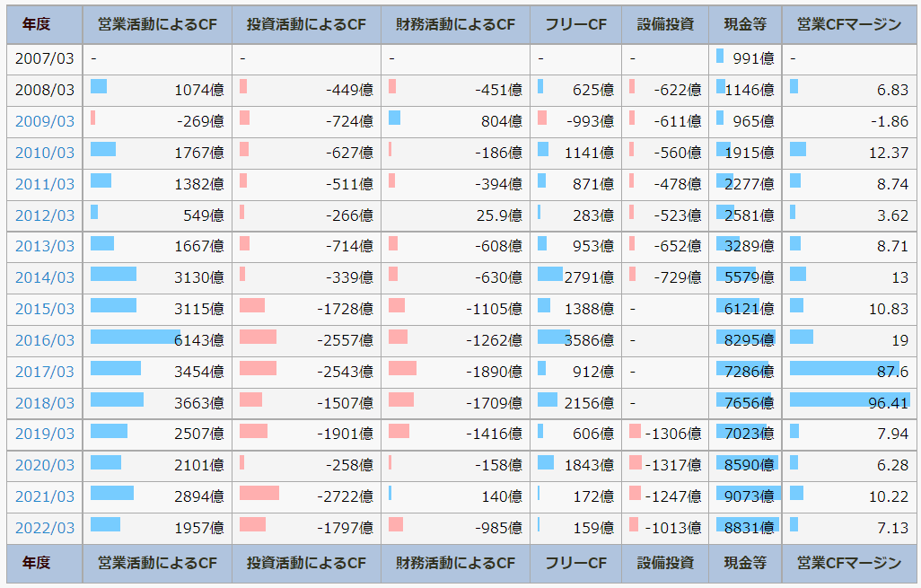Select the 3586億 free CF value
The image size is (921, 588).
(589, 341)
